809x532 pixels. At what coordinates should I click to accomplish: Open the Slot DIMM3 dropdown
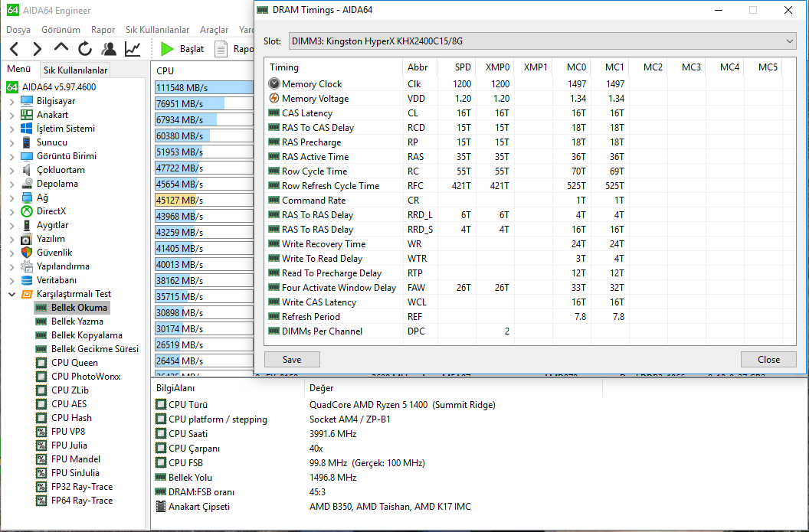[x=542, y=41]
